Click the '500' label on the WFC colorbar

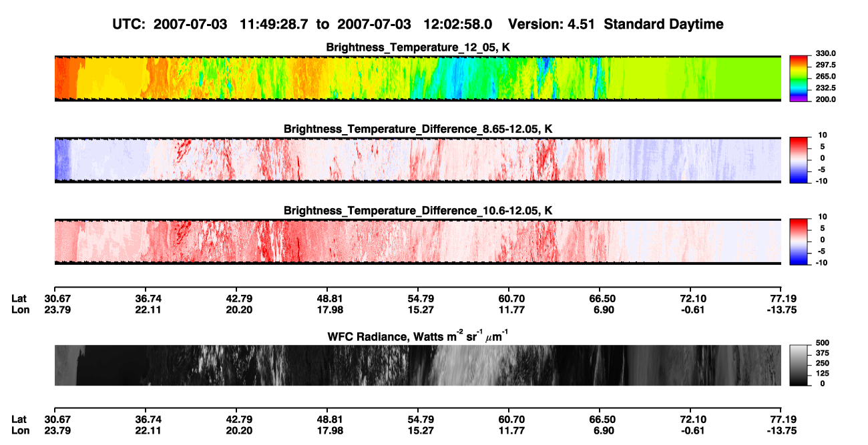pos(823,344)
